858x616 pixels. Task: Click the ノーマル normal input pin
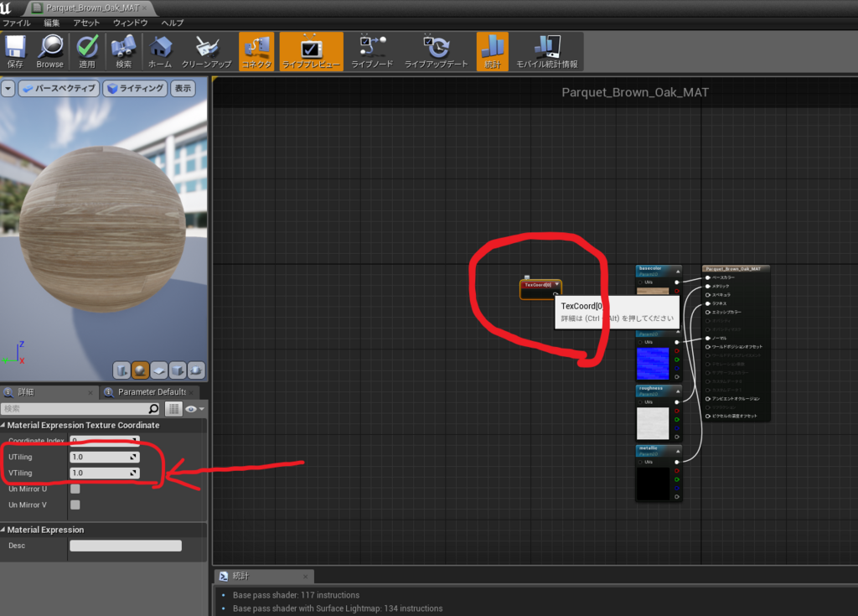tap(708, 338)
